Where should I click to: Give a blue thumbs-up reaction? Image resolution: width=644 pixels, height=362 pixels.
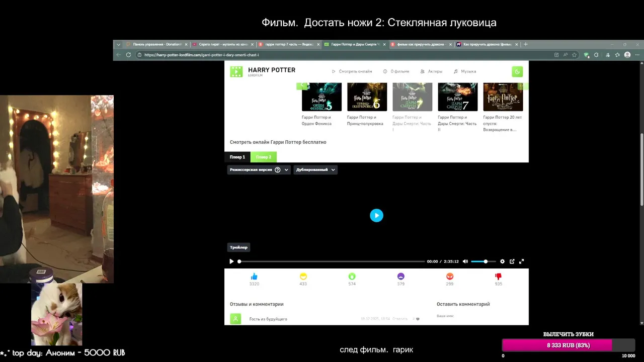[254, 277]
